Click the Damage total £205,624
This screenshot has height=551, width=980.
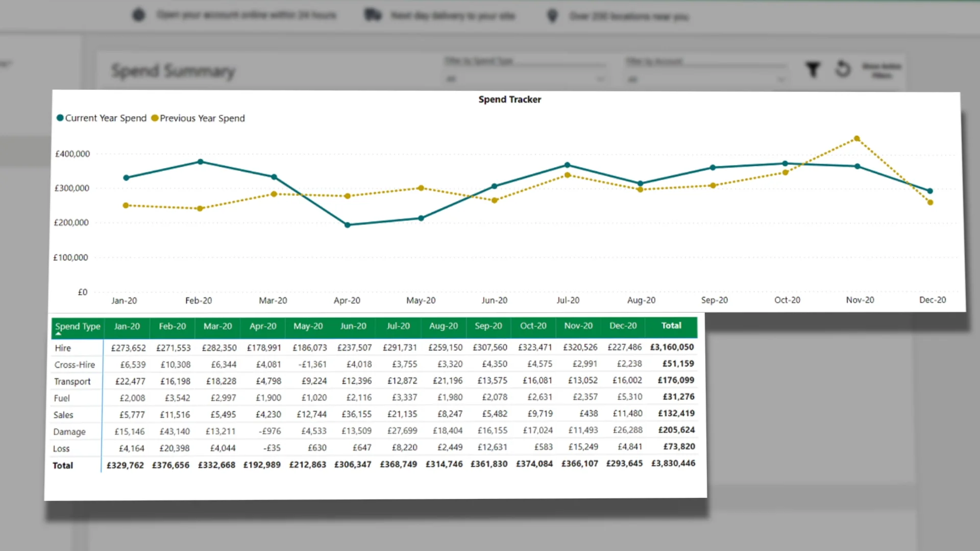[x=676, y=430]
